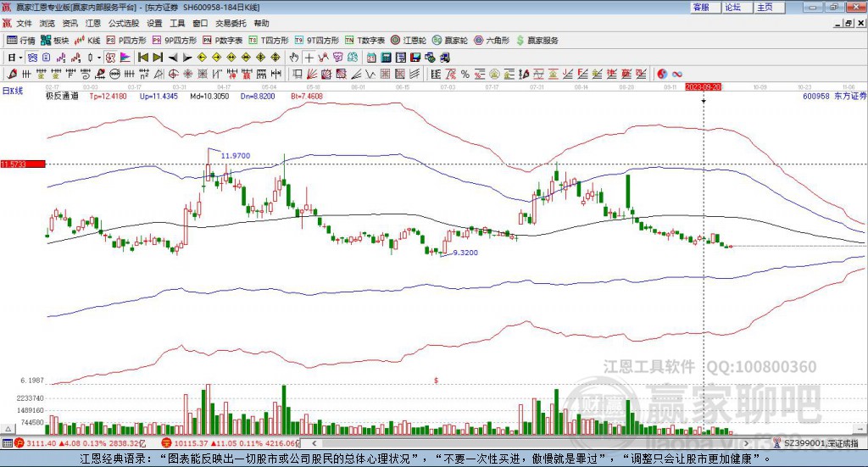Open the 设置 menu
Image resolution: width=868 pixels, height=467 pixels.
coord(154,23)
